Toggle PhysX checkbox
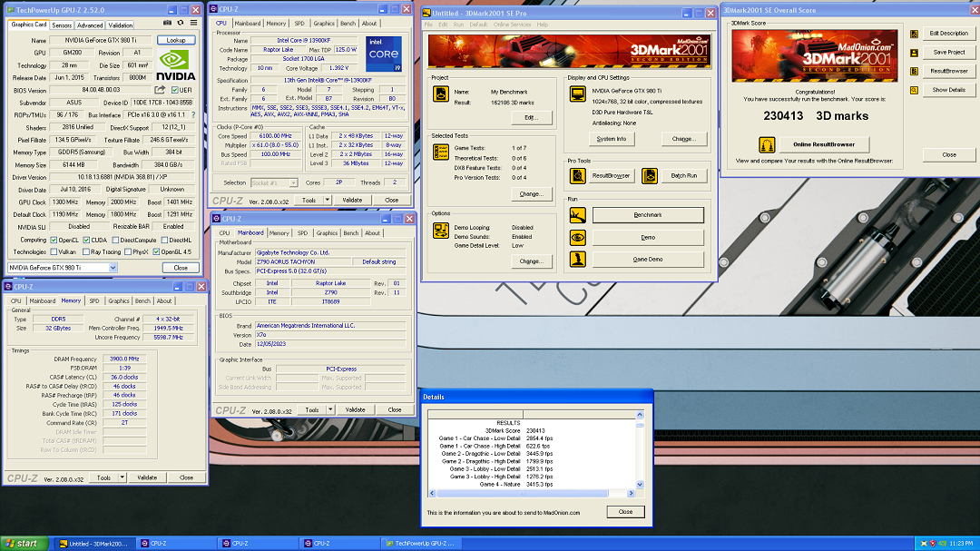Image resolution: width=980 pixels, height=551 pixels. pyautogui.click(x=128, y=252)
